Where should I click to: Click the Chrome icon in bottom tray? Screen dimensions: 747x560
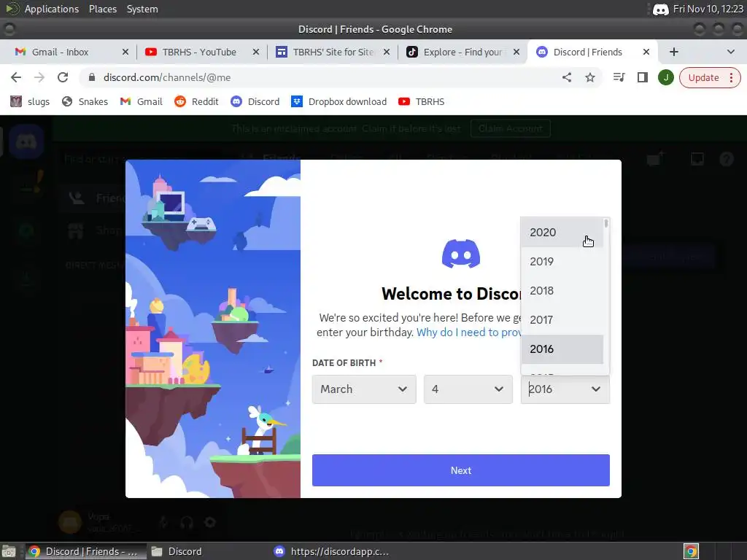click(x=691, y=551)
